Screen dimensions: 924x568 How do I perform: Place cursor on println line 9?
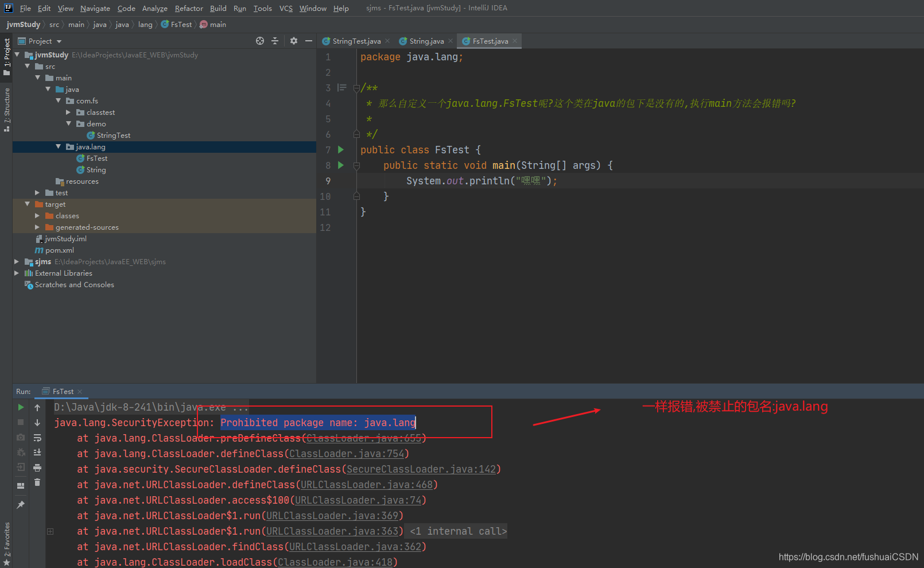482,181
